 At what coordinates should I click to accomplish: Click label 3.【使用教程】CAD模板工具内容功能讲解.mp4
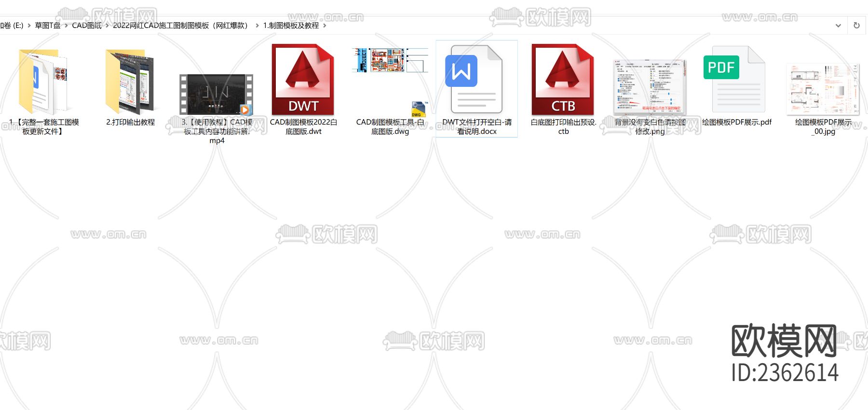[x=217, y=131]
